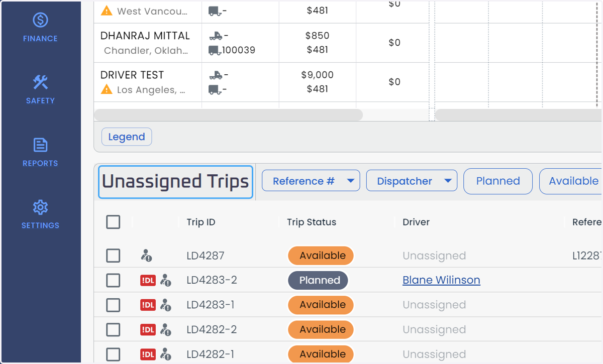Click driver alert icon for trip LD4287
Screen dimensions: 603x364
click(146, 256)
